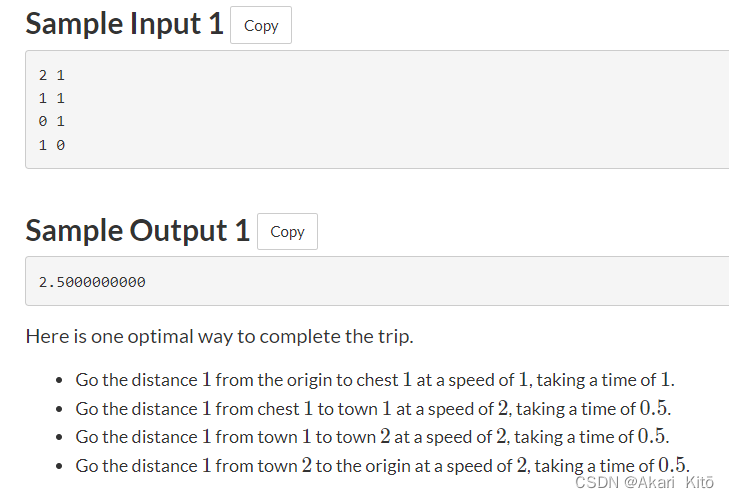The width and height of the screenshot is (729, 498).
Task: Click the bullet about town 1 to town 2
Action: tap(372, 436)
